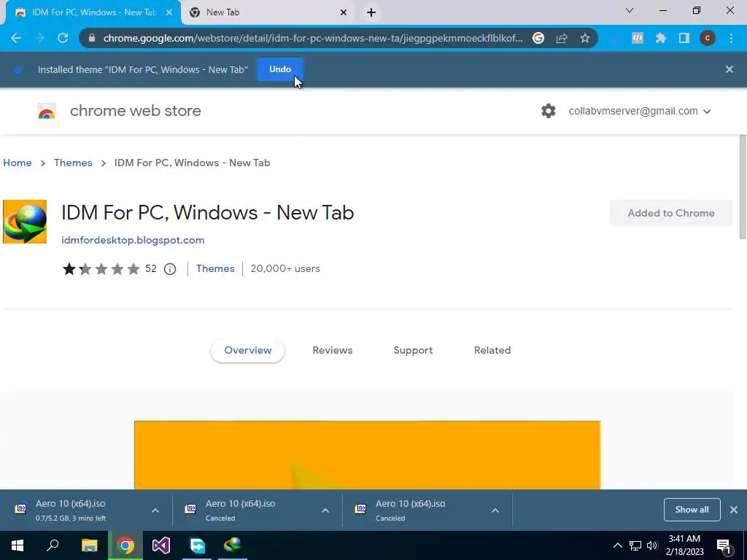Open Windows Start menu

[x=18, y=545]
